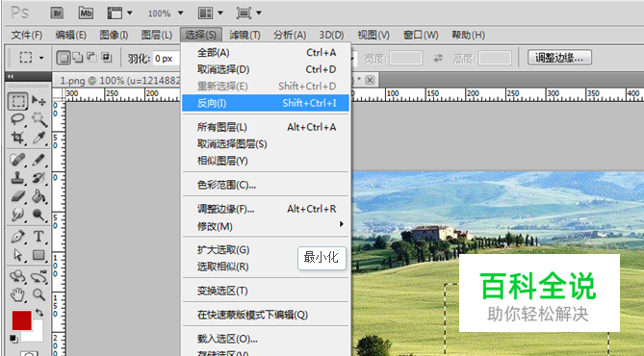644x356 pixels.
Task: Choose 载入选区(O)... menu item
Action: [x=266, y=339]
